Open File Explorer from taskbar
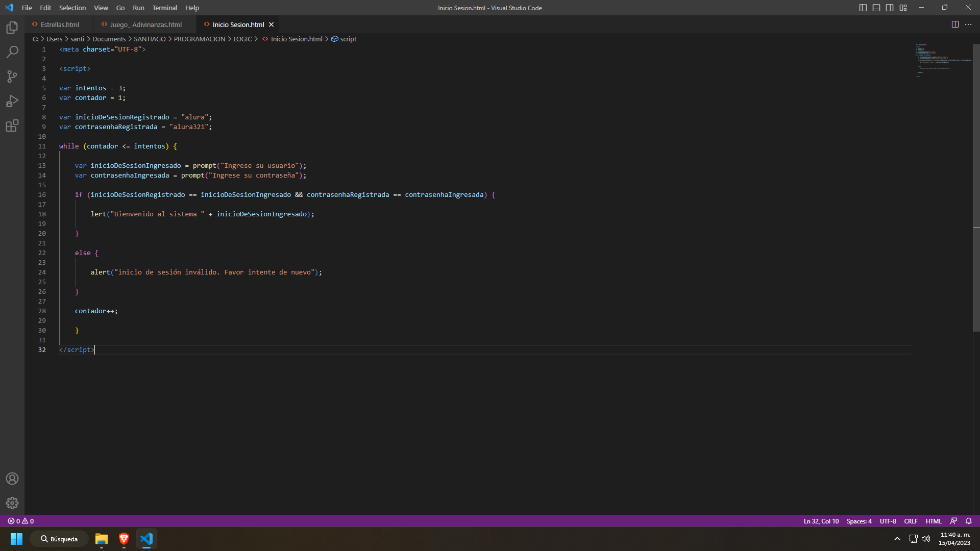The height and width of the screenshot is (551, 980). tap(102, 539)
